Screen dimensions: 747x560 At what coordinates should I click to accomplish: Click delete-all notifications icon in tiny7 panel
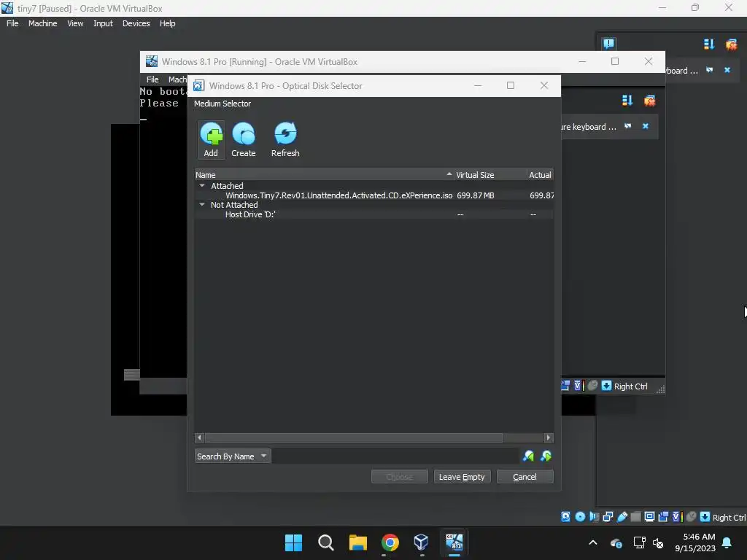[x=731, y=44]
